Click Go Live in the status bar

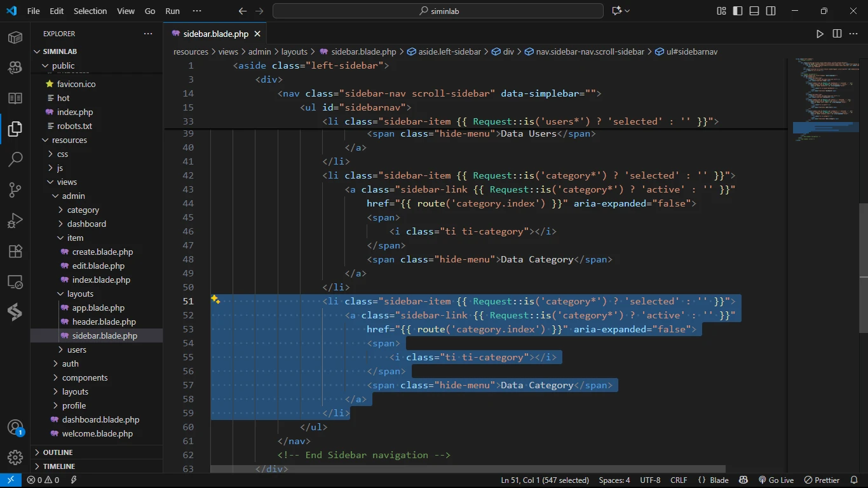776,480
